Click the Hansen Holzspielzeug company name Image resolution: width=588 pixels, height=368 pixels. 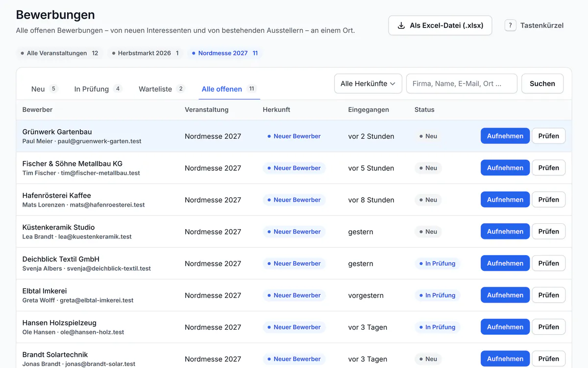pyautogui.click(x=59, y=323)
